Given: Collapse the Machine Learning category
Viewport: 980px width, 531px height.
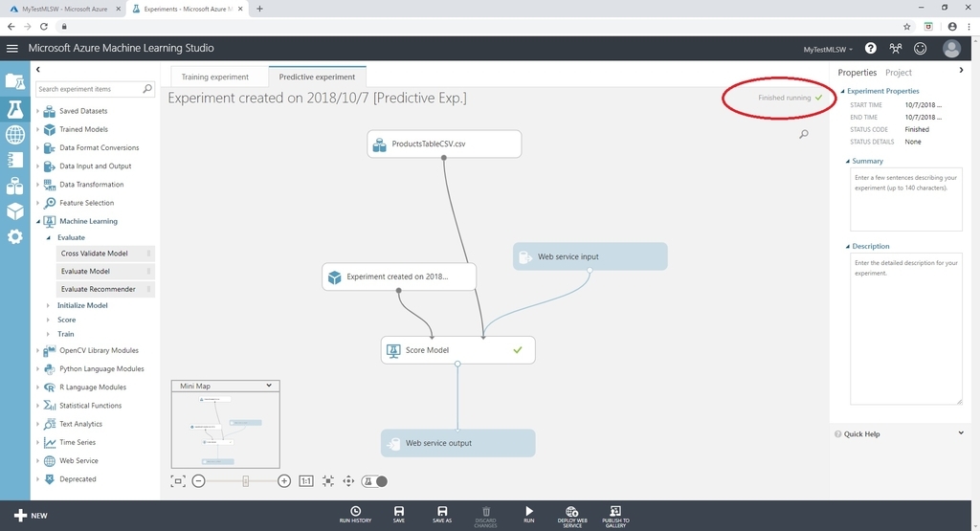Looking at the screenshot, I should click(x=38, y=221).
